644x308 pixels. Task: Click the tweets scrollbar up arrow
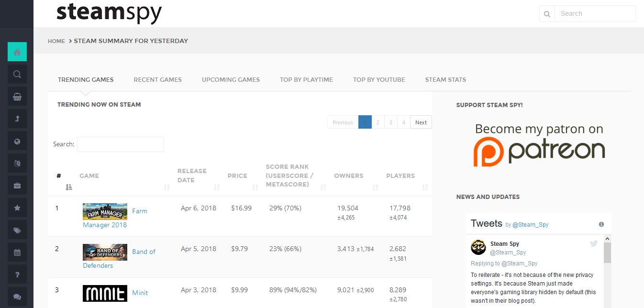point(608,238)
